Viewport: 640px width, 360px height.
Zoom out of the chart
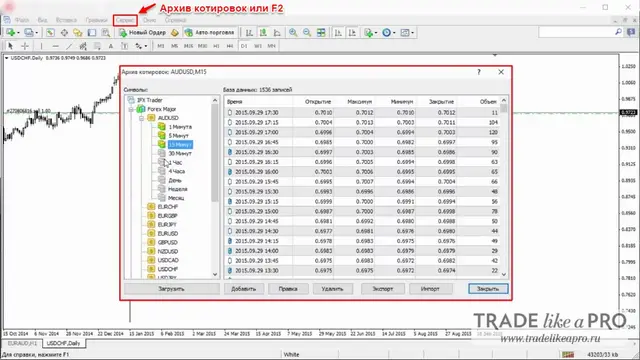[307, 32]
